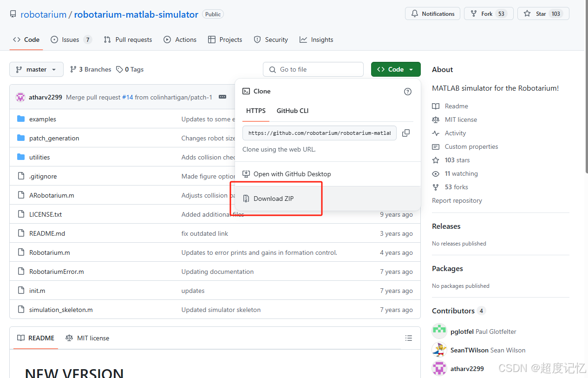
Task: Open the Code tab
Action: point(26,40)
